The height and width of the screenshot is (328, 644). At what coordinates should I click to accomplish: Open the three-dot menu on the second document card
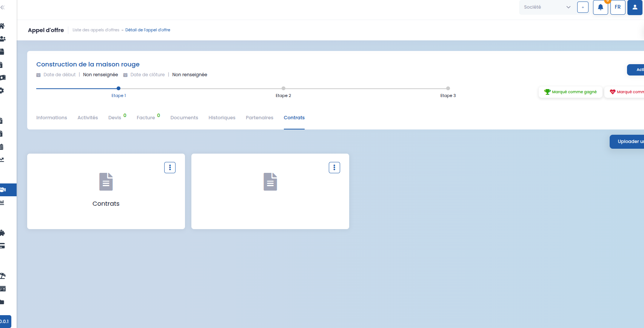pyautogui.click(x=334, y=168)
